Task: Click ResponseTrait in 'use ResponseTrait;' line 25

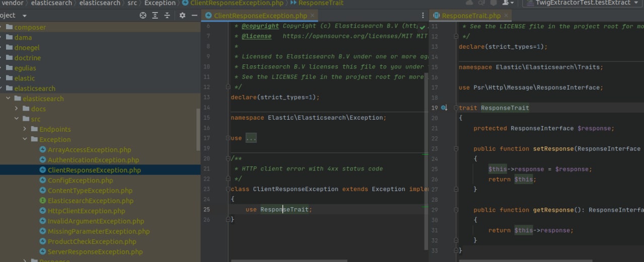Action: click(x=284, y=209)
